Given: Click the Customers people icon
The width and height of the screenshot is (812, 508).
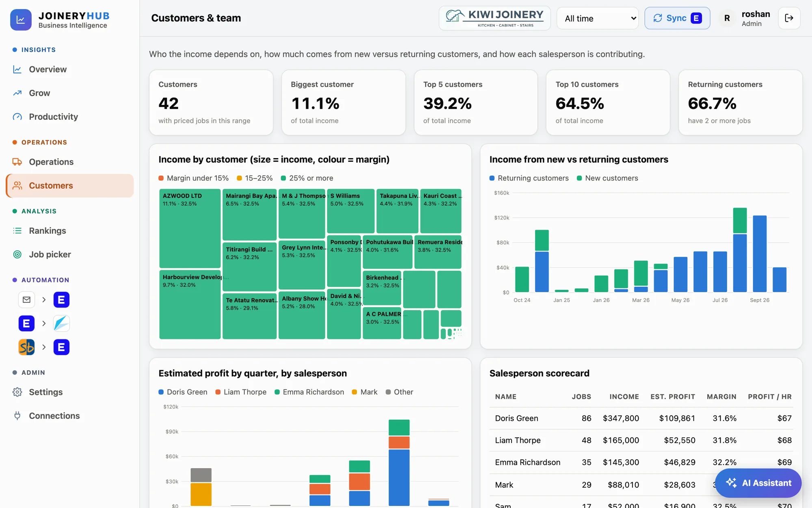Looking at the screenshot, I should (17, 186).
